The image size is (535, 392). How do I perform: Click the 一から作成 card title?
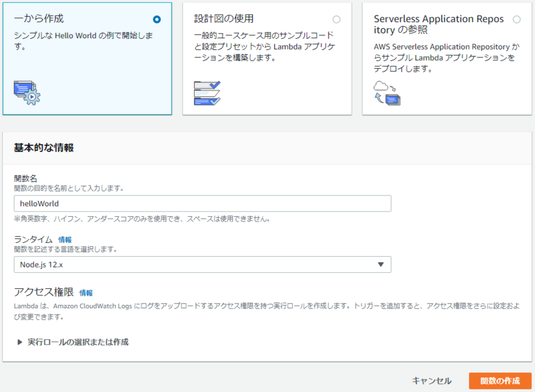click(x=39, y=19)
